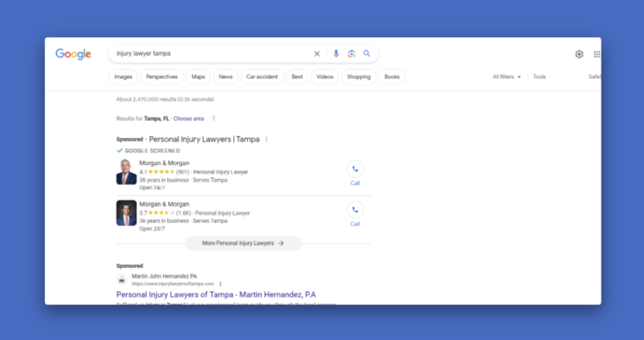
Task: Switch to Images filter tab
Action: point(123,77)
